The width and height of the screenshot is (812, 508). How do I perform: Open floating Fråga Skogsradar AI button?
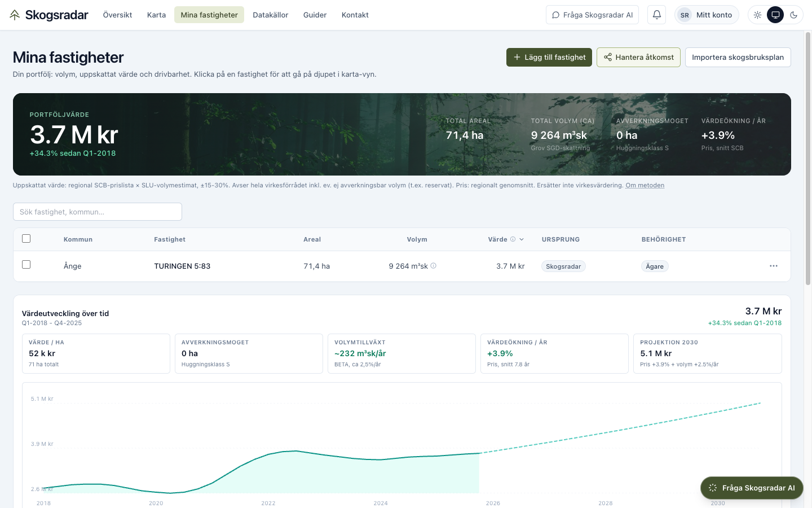pyautogui.click(x=752, y=488)
